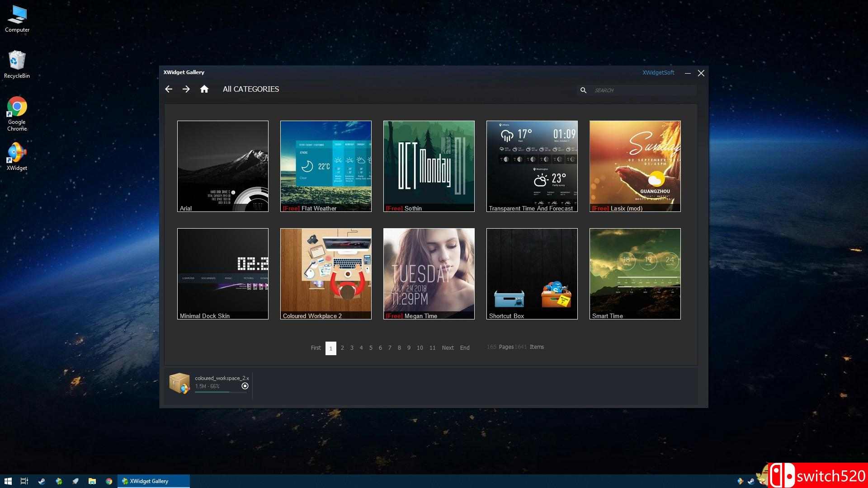Open the Flat Weather widget thumbnail
Viewport: 868px width, 488px height.
[x=326, y=166]
